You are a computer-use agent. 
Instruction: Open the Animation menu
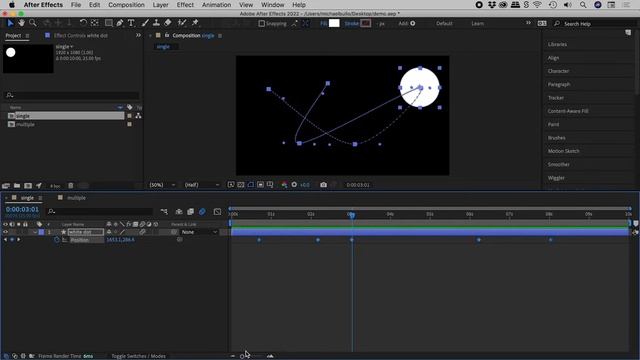click(216, 5)
